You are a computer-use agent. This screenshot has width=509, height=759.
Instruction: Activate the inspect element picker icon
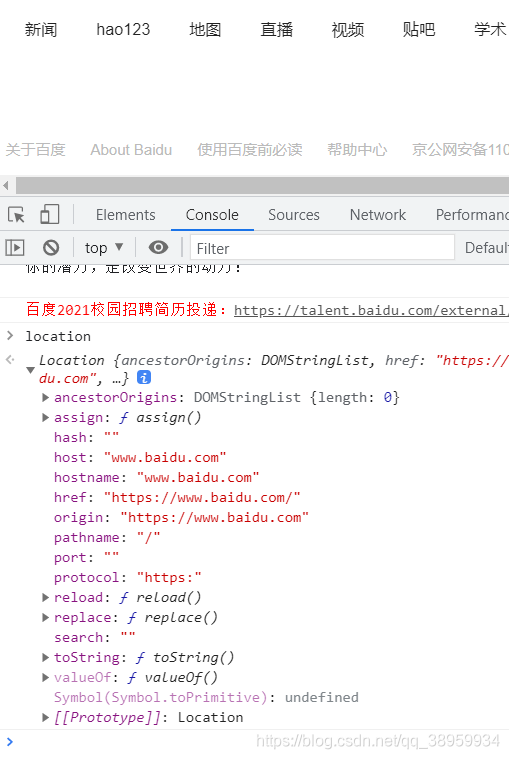tap(16, 214)
